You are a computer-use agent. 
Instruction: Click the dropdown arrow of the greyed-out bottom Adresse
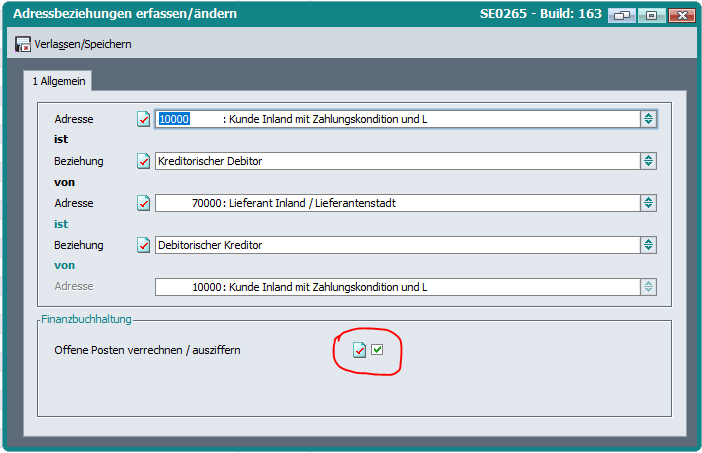(x=649, y=287)
